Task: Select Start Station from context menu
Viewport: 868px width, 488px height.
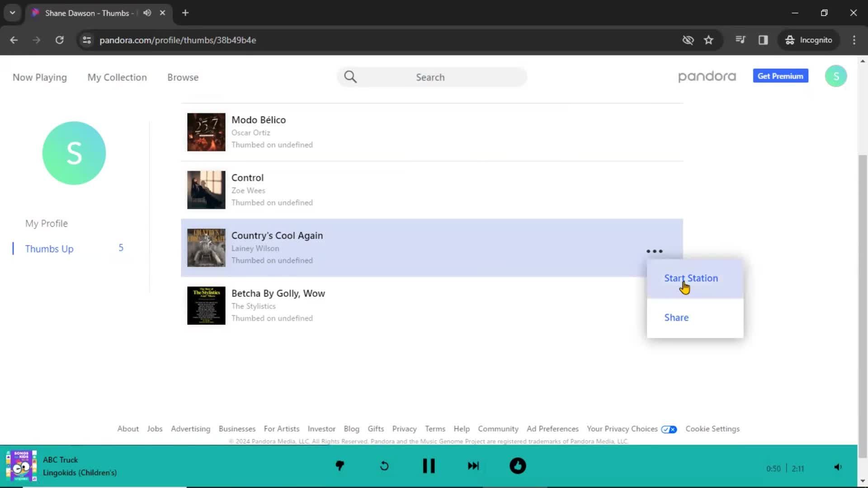Action: click(691, 278)
